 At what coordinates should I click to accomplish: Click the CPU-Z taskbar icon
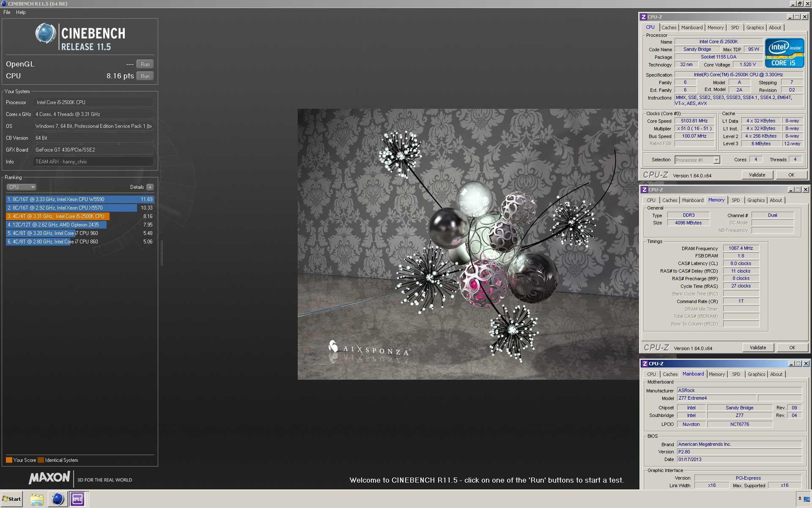coord(77,500)
